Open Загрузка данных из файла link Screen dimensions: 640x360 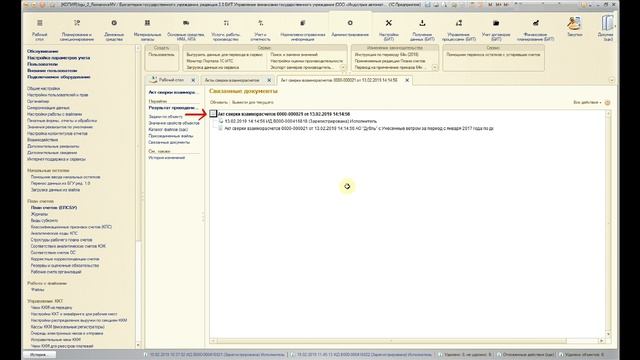pos(55,190)
